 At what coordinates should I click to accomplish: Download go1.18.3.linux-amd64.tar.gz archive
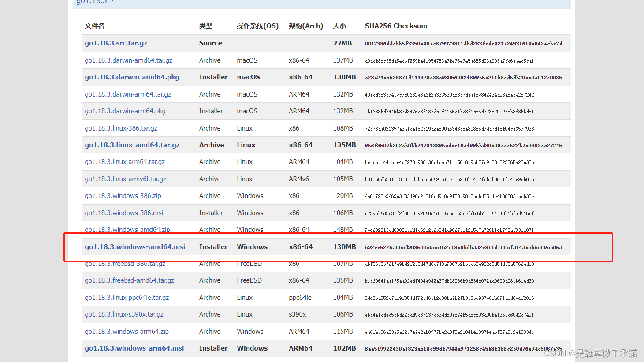pos(132,145)
